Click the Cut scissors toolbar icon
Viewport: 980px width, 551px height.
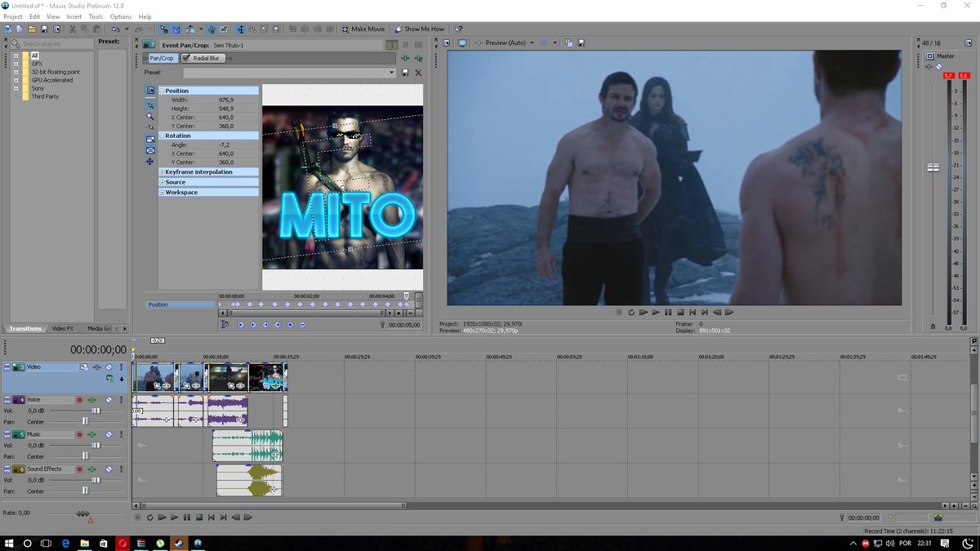pyautogui.click(x=73, y=29)
